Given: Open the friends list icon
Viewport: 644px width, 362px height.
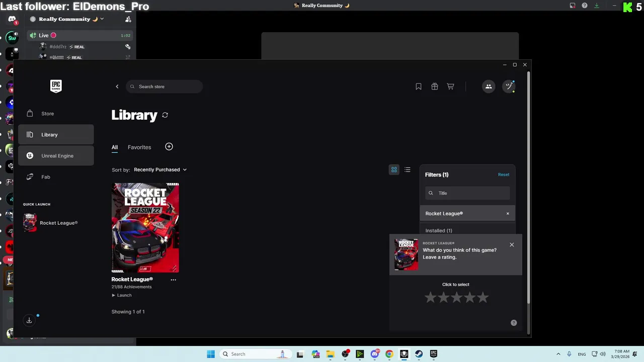Looking at the screenshot, I should pyautogui.click(x=489, y=86).
